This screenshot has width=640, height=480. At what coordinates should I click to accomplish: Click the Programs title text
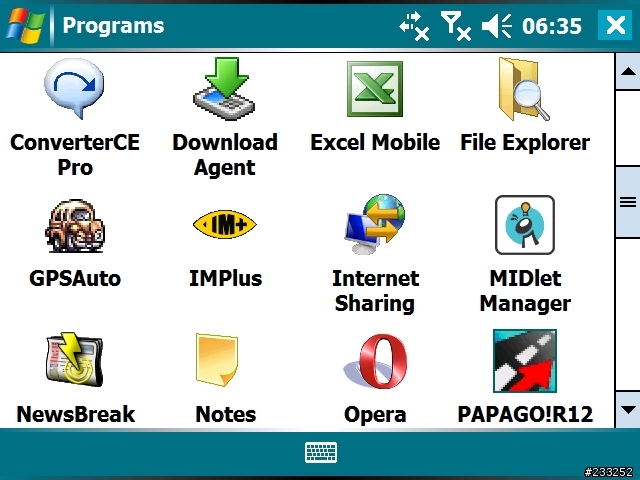click(x=113, y=26)
